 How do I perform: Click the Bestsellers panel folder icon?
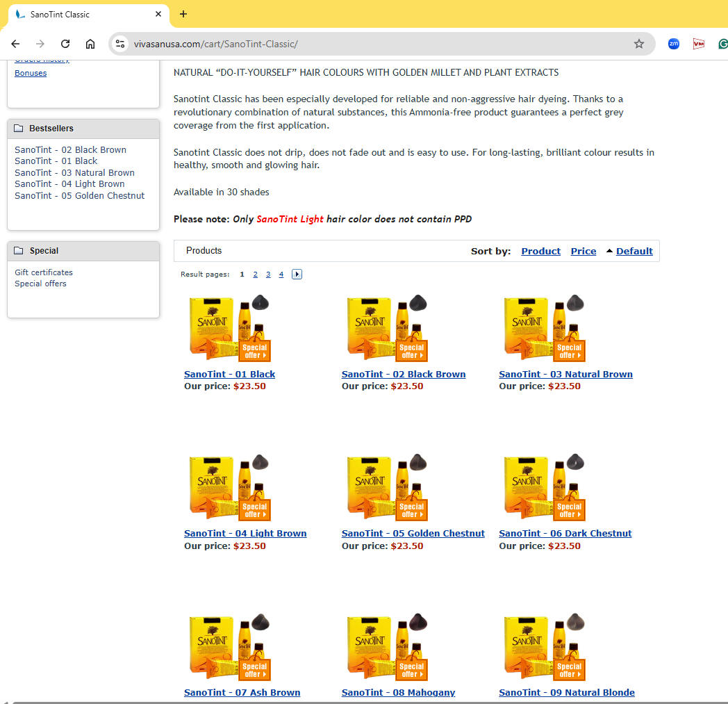click(19, 128)
